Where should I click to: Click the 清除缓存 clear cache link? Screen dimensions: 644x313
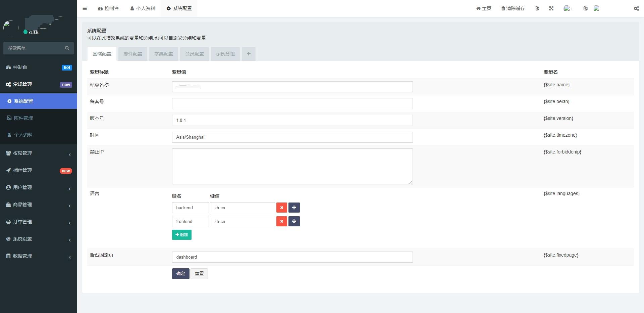click(x=513, y=8)
